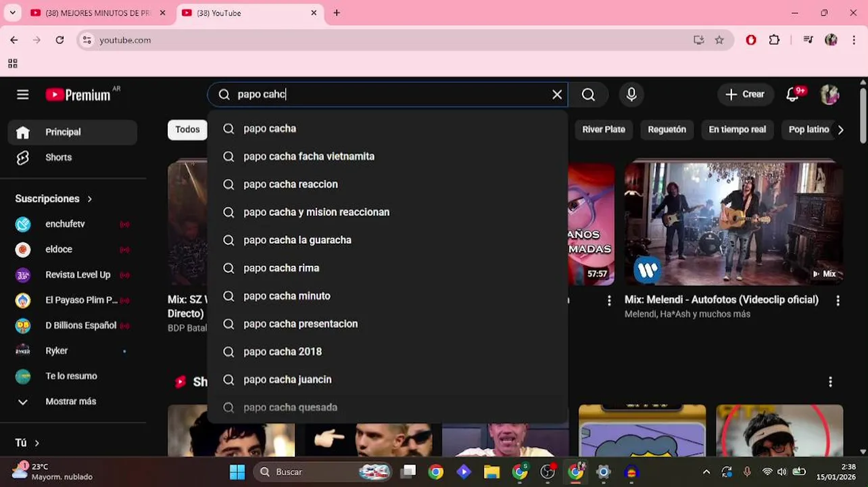Screen dimensions: 868x487
Task: Open the Windows Start menu
Action: tap(237, 472)
